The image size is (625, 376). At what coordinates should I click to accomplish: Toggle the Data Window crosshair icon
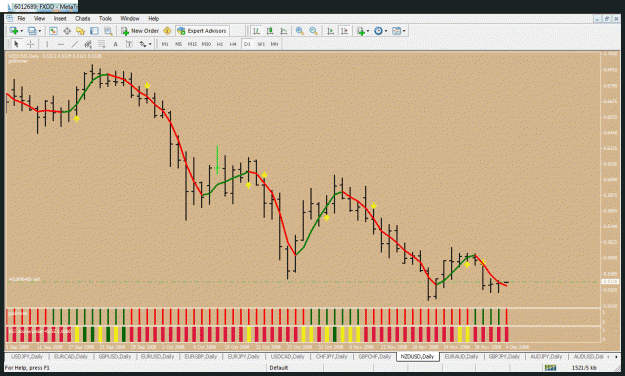coord(67,31)
